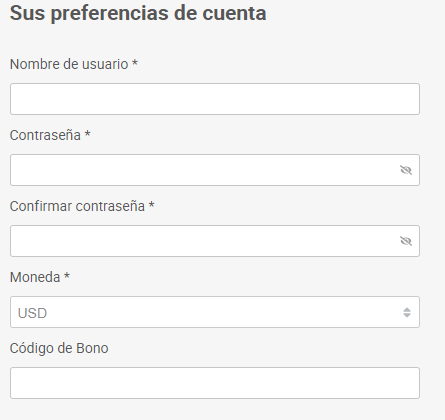Click the up-down arrows in the Moneda selector

coord(407,312)
